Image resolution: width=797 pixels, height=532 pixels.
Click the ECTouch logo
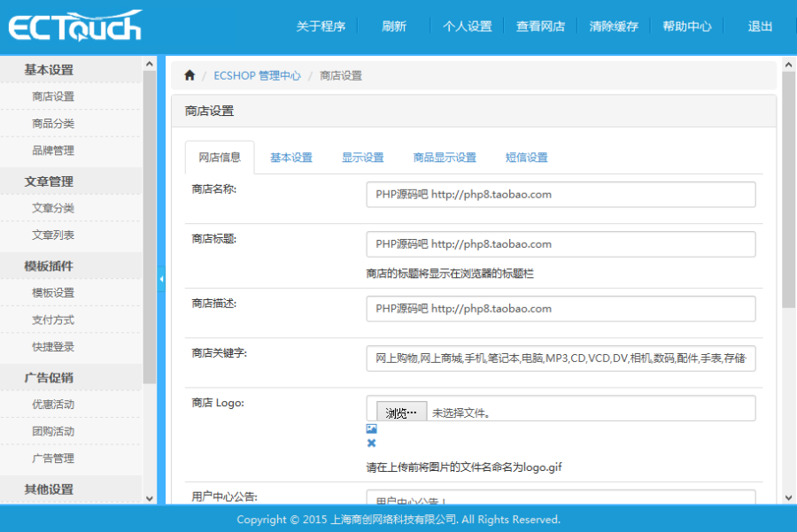point(75,26)
